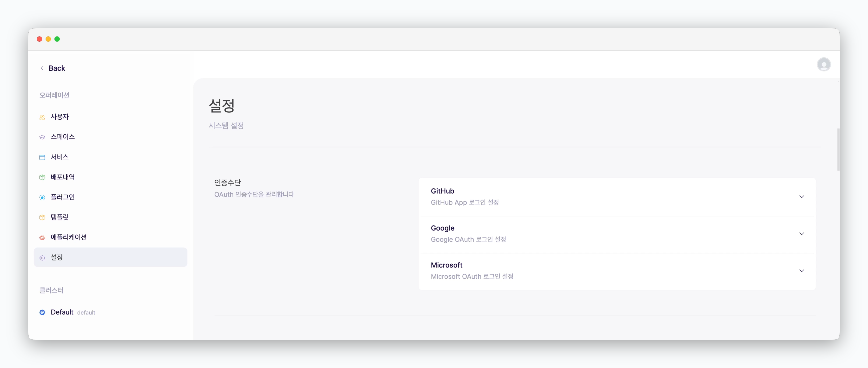Click the 애플리케이션 puzzle icon

[x=42, y=238]
